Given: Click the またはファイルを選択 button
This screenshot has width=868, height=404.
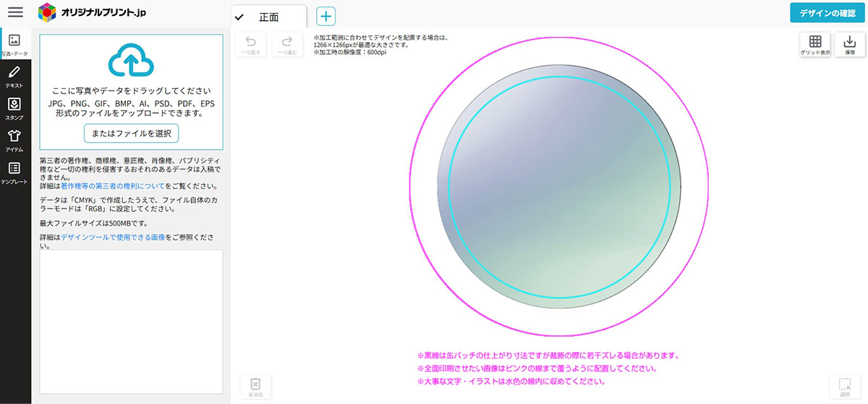Looking at the screenshot, I should pyautogui.click(x=131, y=133).
